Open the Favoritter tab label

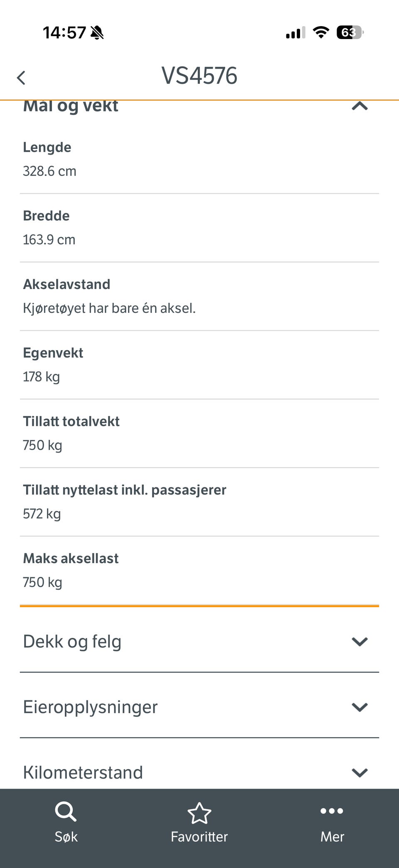tap(199, 836)
